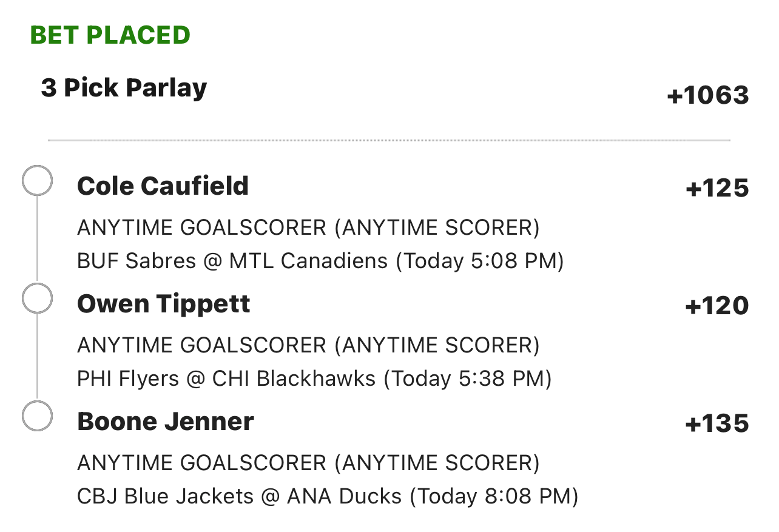The height and width of the screenshot is (532, 779).
Task: Click the +125 odds for Caufield
Action: 717,189
